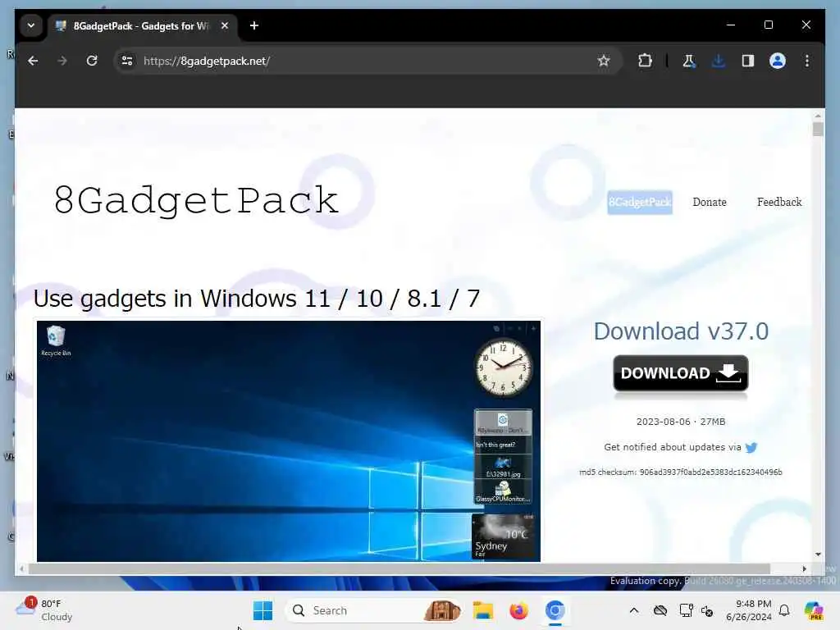Click the taskbar Search box
The width and height of the screenshot is (840, 630).
coord(373,610)
